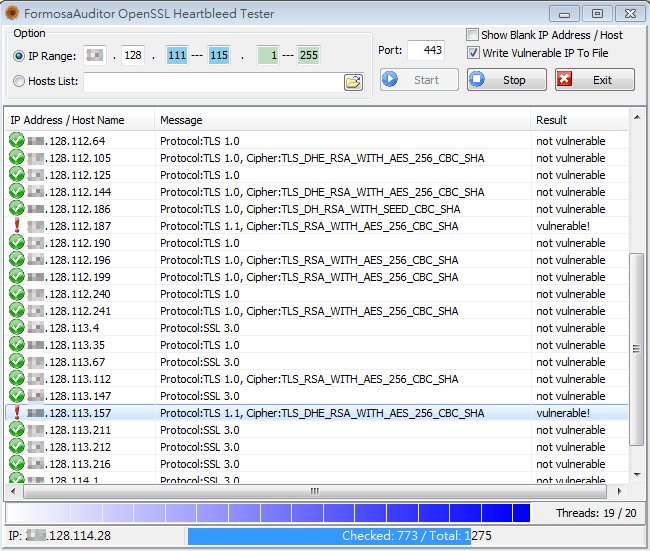Click third octet range start field 111
Screen dimensions: 650x551
click(177, 55)
